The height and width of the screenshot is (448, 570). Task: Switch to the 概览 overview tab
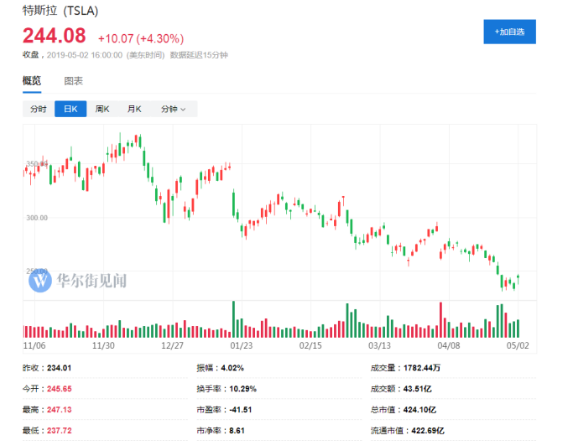coord(32,81)
